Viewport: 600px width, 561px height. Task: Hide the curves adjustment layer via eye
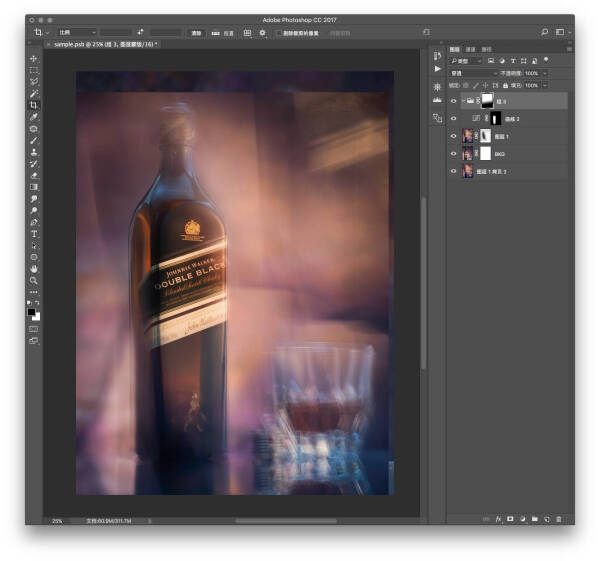pos(453,119)
